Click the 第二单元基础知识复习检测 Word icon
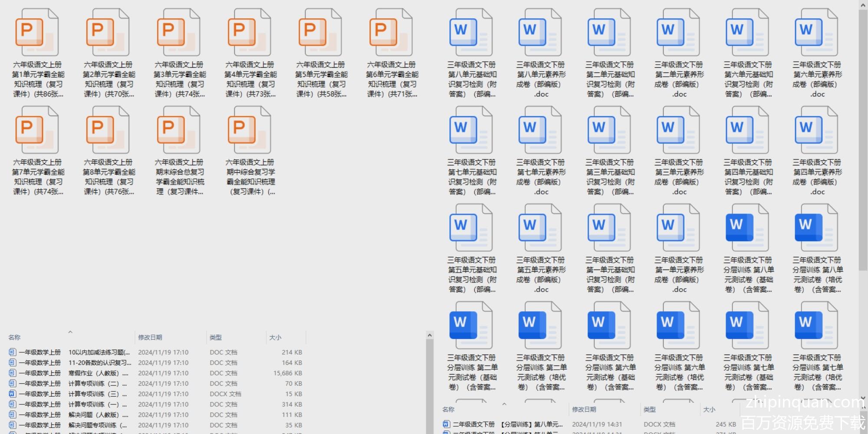This screenshot has width=868, height=434. (609, 33)
